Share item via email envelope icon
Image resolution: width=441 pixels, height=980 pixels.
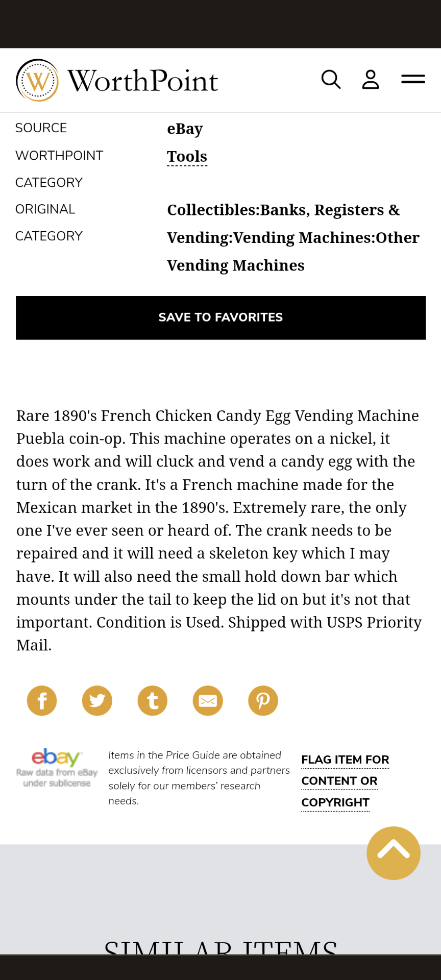[208, 700]
